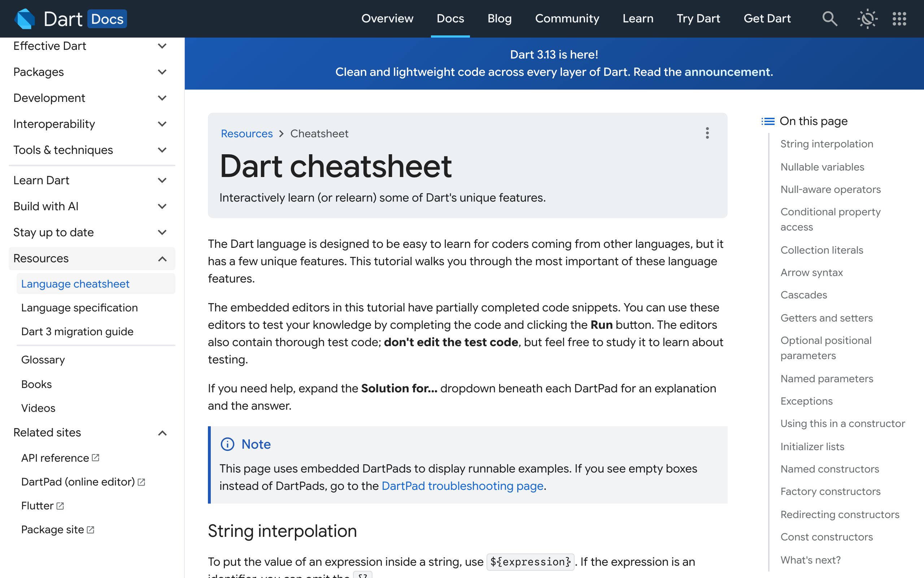Click external link icon beside Flutter
The image size is (924, 578).
coord(60,506)
